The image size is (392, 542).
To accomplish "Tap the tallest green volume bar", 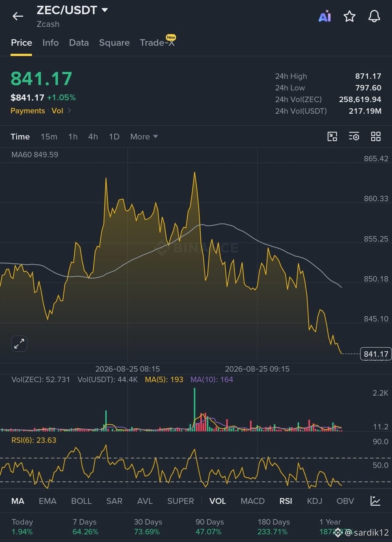I will click(x=195, y=409).
